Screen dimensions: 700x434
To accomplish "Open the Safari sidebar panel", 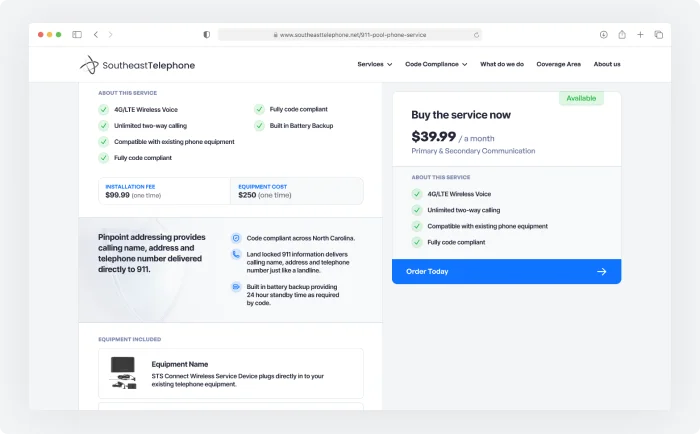I will [77, 34].
